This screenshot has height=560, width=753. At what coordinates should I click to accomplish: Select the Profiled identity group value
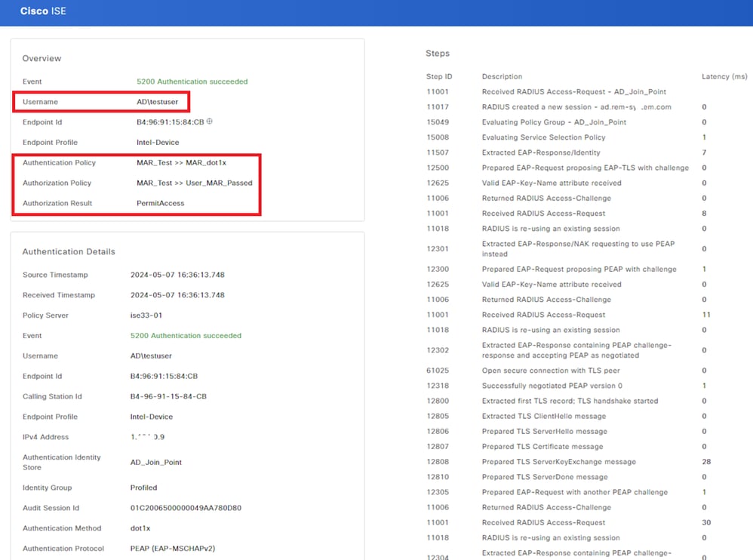[143, 488]
